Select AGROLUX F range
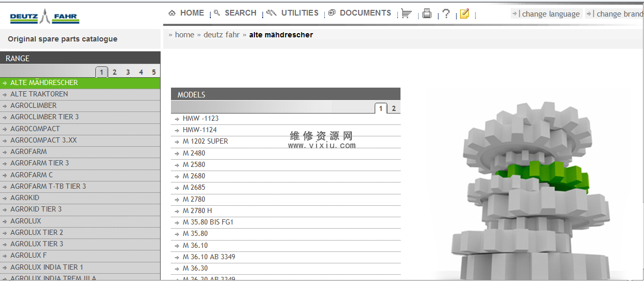The height and width of the screenshot is (281, 644). [x=80, y=256]
